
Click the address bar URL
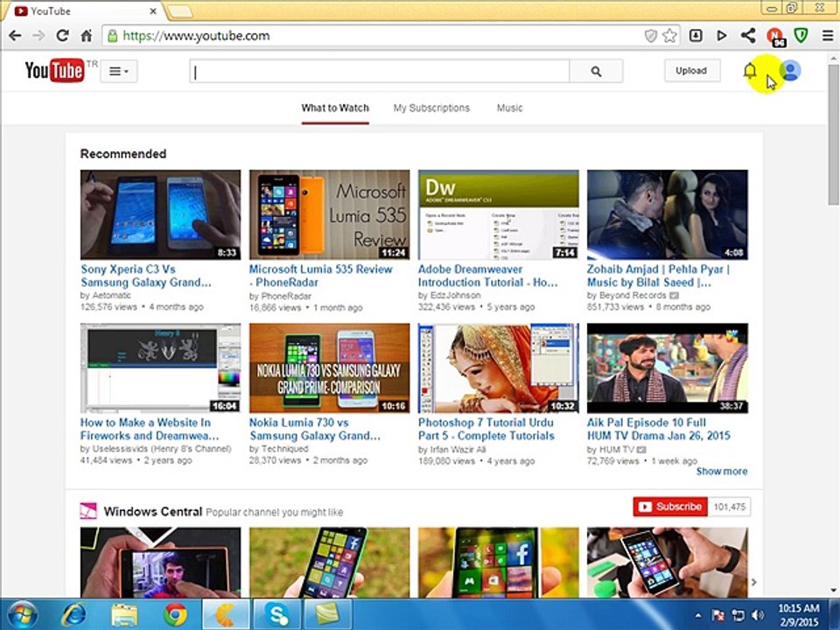click(196, 36)
